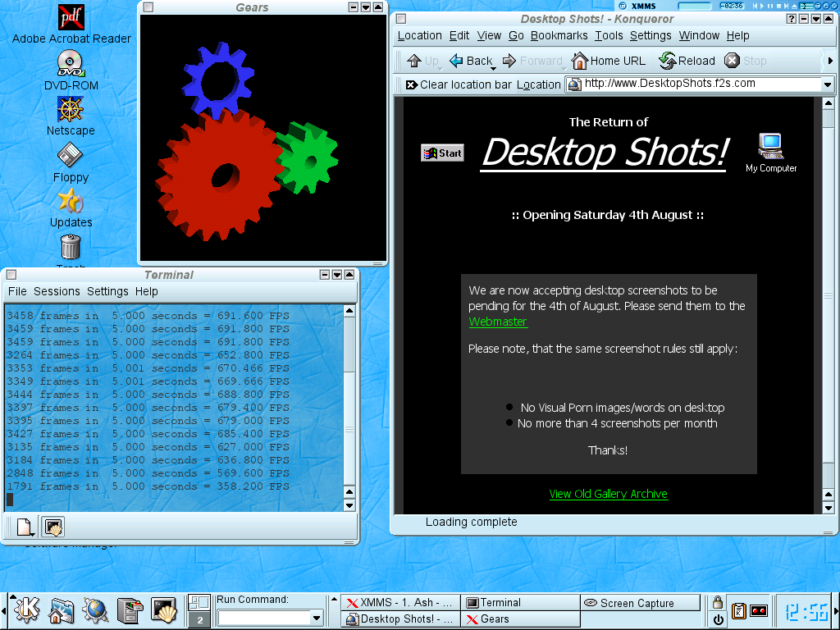Open the location URL history dropdown

(826, 84)
